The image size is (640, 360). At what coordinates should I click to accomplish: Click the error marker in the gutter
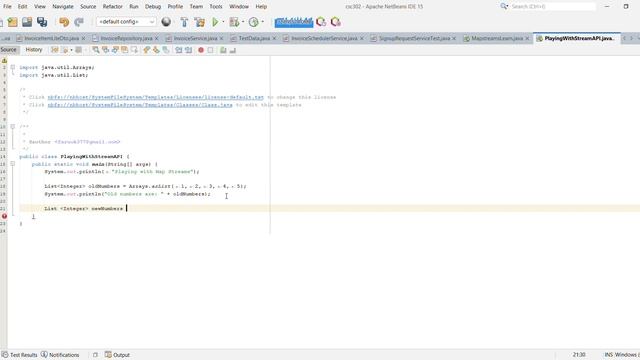4,216
